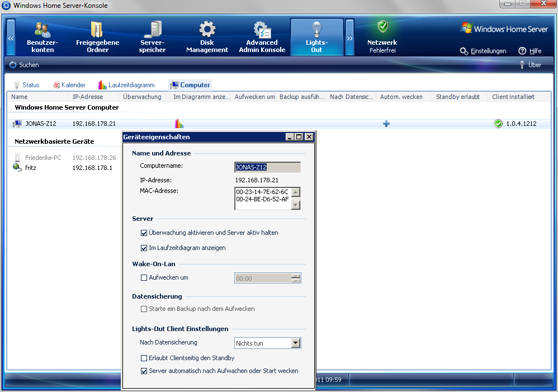558x392 pixels.
Task: Click Suchen to search the network
Action: coord(24,65)
